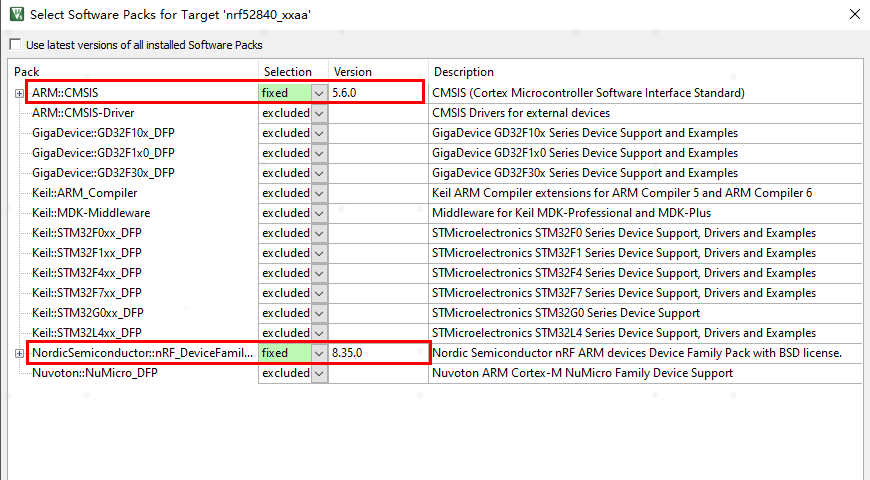Expand the NordicSemiconductor::nRF_DeviceFamilyPack tree node
870x480 pixels.
click(x=19, y=353)
